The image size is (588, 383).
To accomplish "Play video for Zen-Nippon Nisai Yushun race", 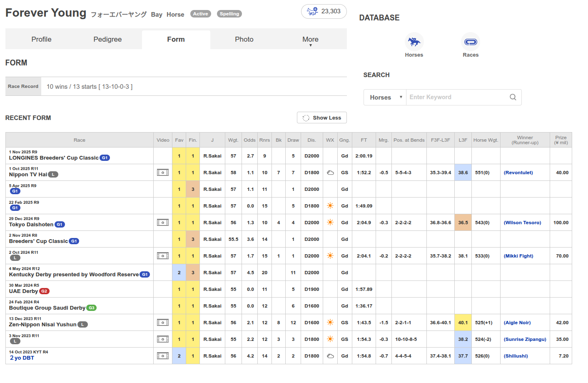I will pyautogui.click(x=163, y=323).
